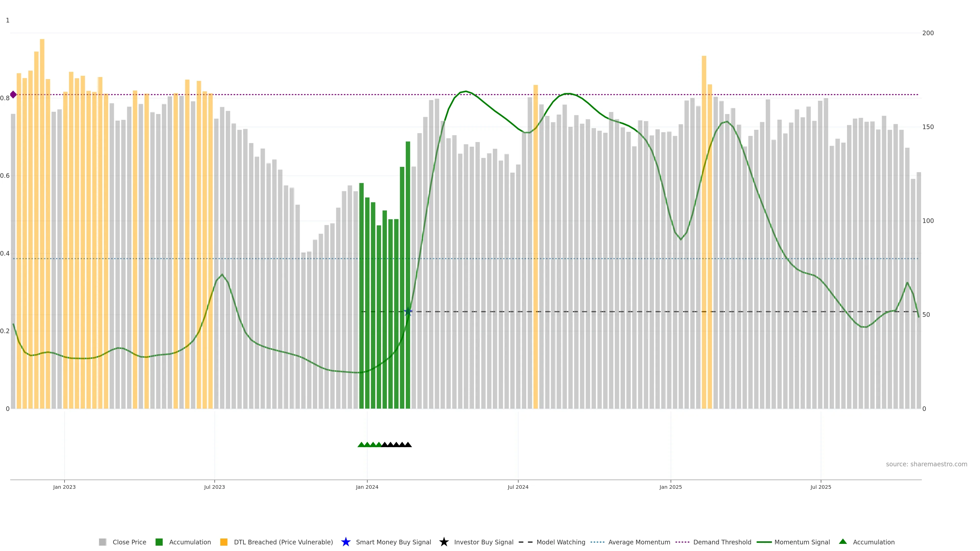Viewport: 980px width, 551px height.
Task: Click the Jan 2024 x-axis label
Action: pyautogui.click(x=367, y=487)
